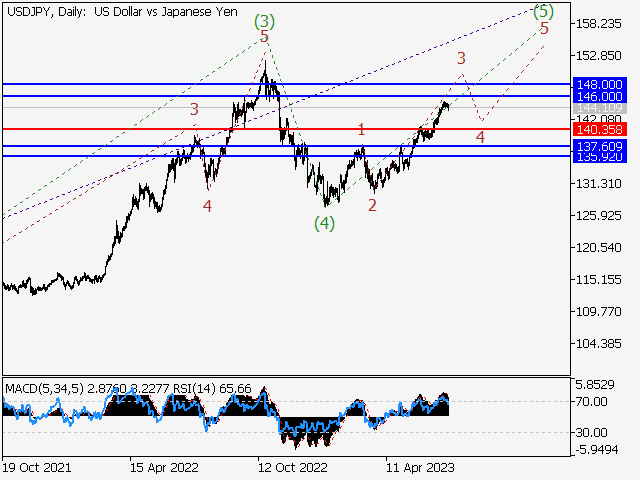Screen dimensions: 640x480
Task: Click the 115.155 price scale value
Action: click(598, 280)
